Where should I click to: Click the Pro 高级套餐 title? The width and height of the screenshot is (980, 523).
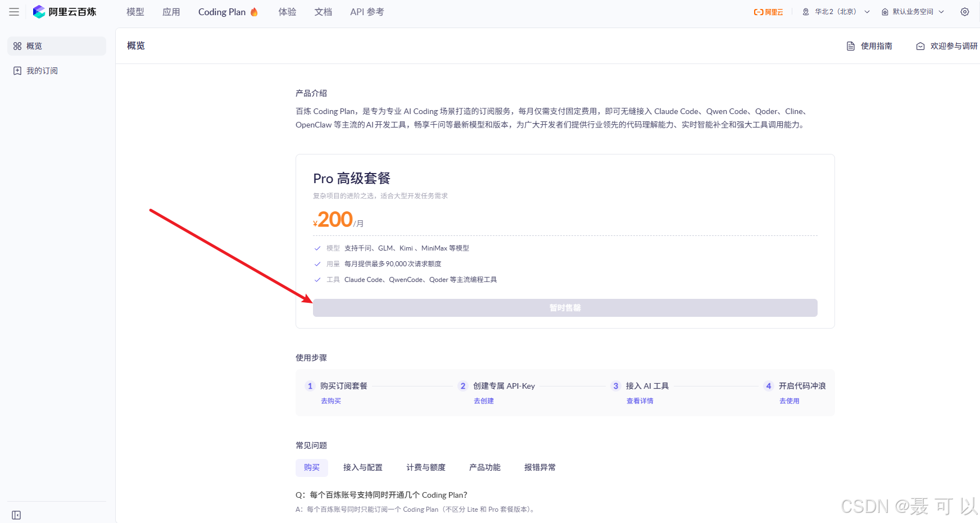click(352, 179)
